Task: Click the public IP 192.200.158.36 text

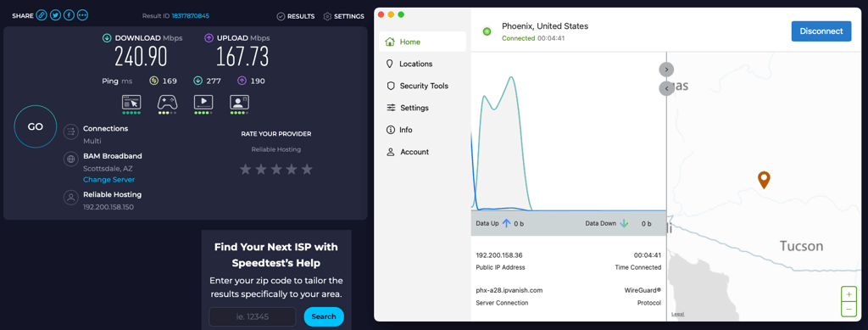Action: [499, 255]
